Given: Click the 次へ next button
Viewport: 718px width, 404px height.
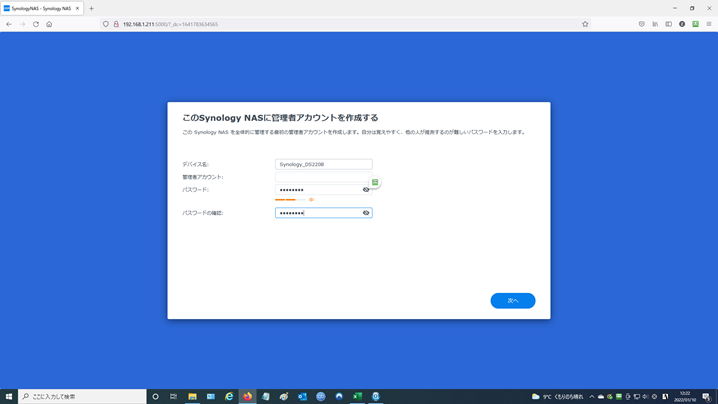Looking at the screenshot, I should (x=513, y=300).
